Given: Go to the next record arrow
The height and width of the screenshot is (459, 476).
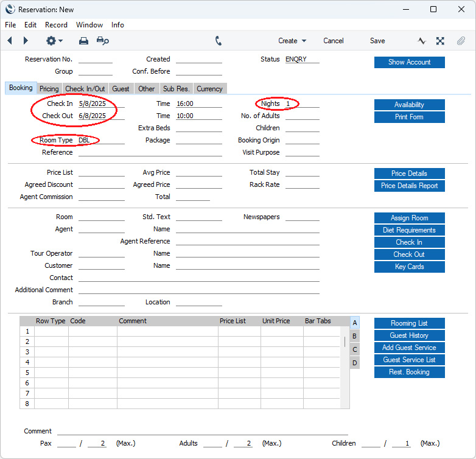Looking at the screenshot, I should 26,41.
